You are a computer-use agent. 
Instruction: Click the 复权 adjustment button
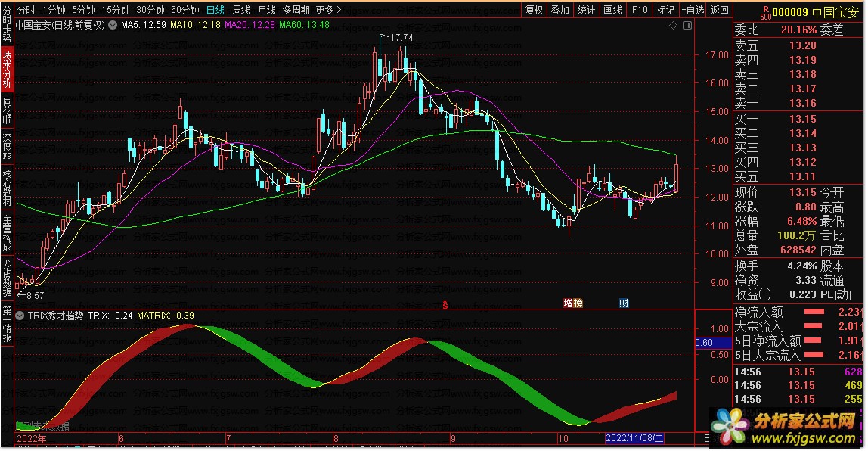coord(535,10)
